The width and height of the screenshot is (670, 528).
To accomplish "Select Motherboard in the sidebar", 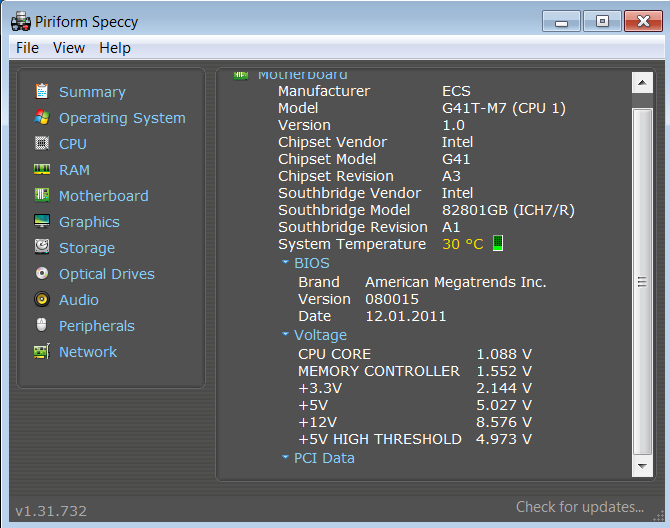I will [x=104, y=196].
